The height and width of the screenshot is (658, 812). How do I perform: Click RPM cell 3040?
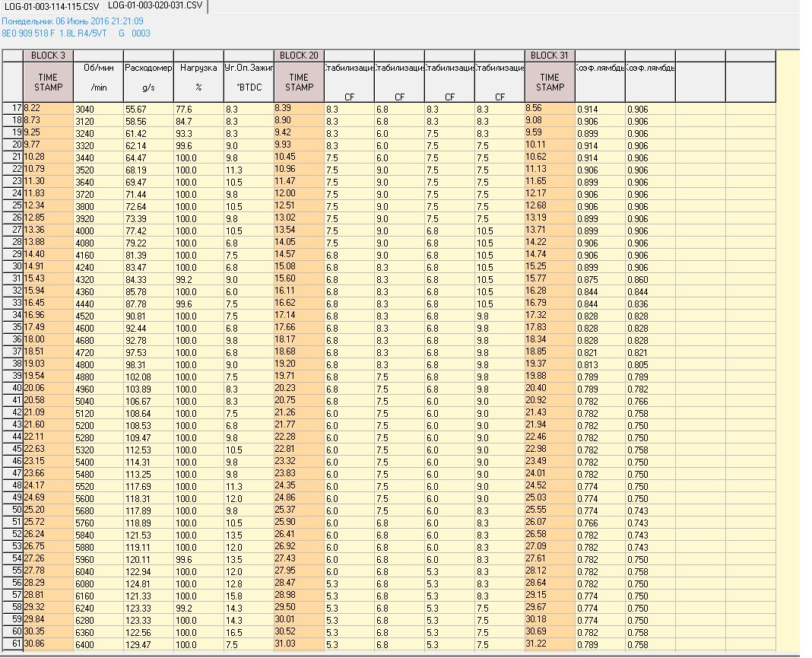98,109
